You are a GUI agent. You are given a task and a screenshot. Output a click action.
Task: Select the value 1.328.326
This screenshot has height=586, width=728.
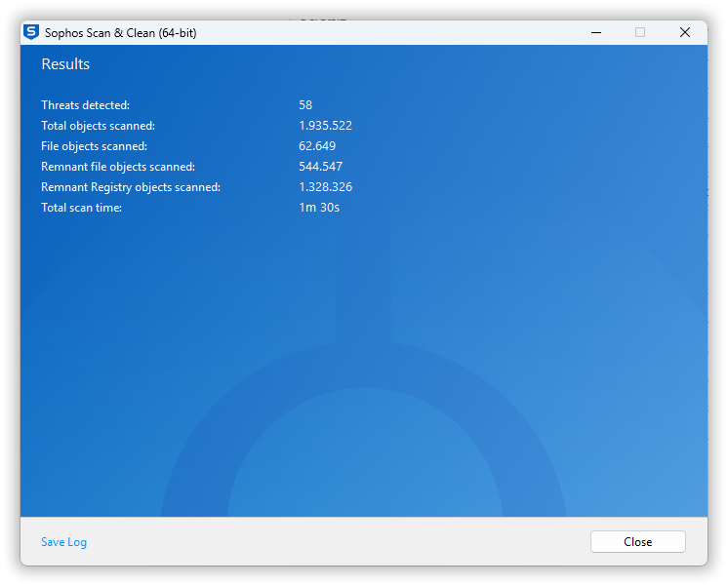326,187
